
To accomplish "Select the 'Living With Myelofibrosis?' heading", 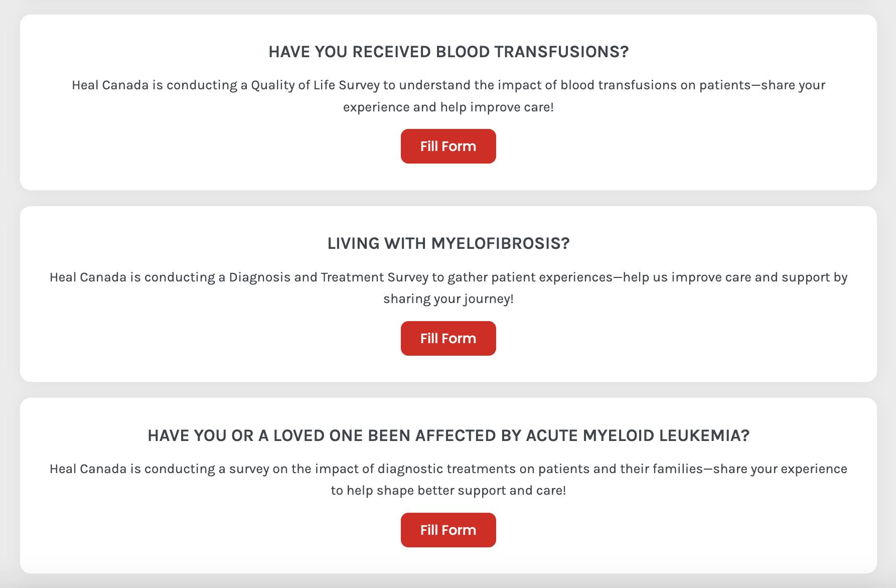I will tap(448, 243).
